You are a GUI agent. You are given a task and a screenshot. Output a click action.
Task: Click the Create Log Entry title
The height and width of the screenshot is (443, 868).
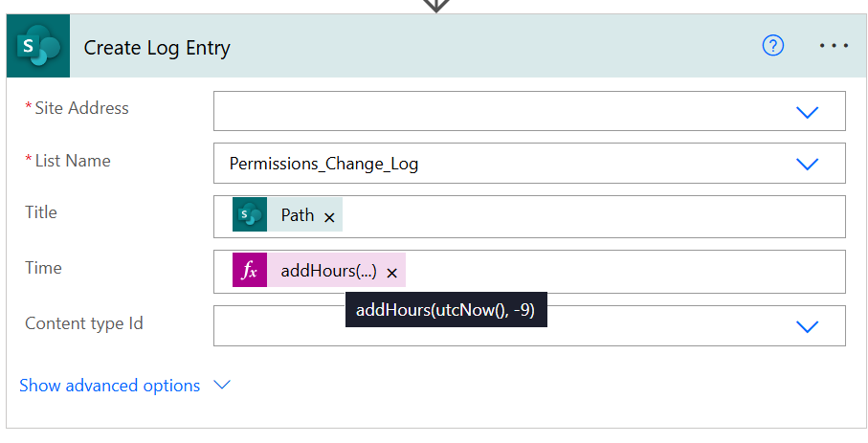[x=157, y=48]
